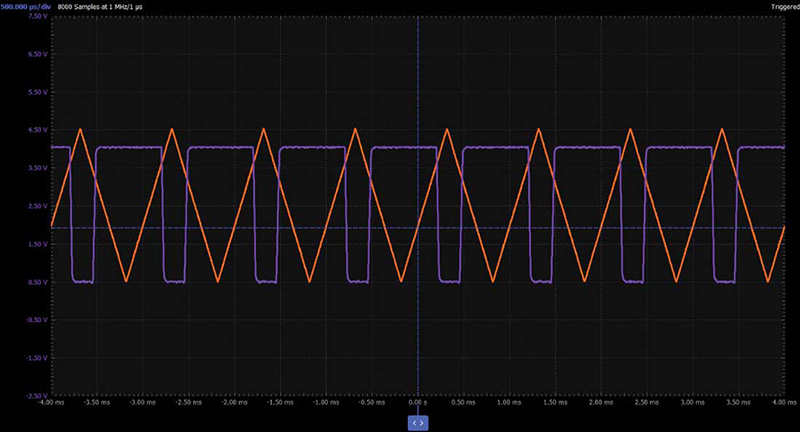This screenshot has width=800, height=432.
Task: Click the -3.00 ms time axis label
Action: coord(143,402)
